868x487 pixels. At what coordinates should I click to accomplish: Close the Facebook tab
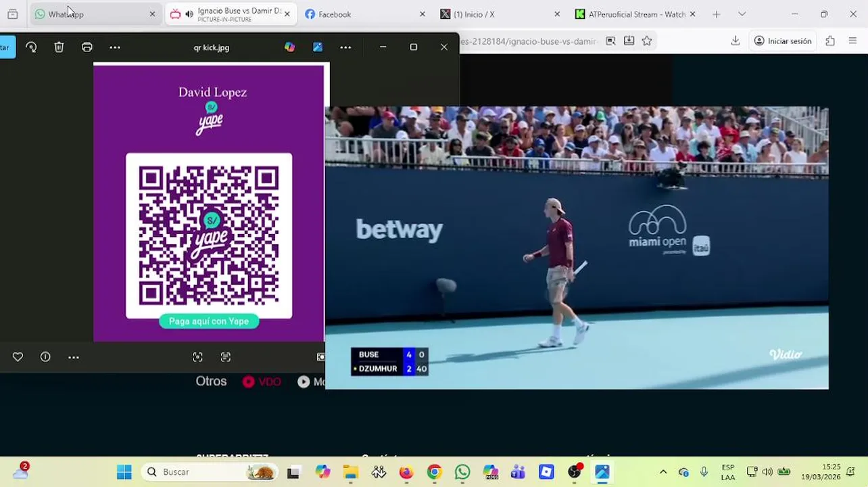(x=423, y=14)
